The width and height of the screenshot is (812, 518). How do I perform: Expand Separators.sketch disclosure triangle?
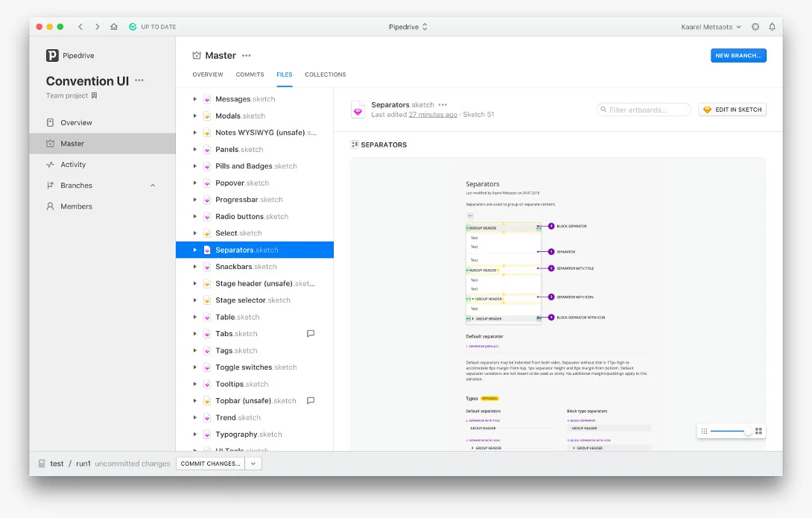[x=194, y=250]
